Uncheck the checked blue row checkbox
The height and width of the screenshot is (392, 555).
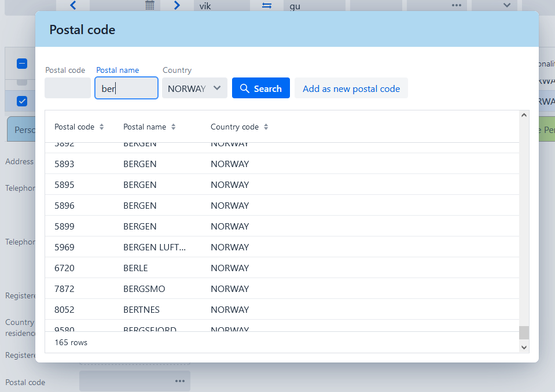pos(22,101)
